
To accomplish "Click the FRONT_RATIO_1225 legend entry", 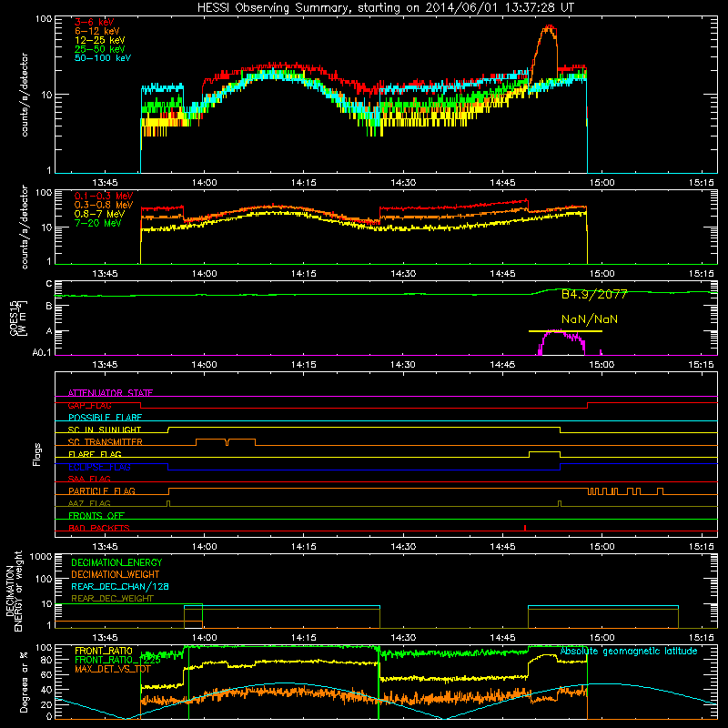I will click(117, 660).
